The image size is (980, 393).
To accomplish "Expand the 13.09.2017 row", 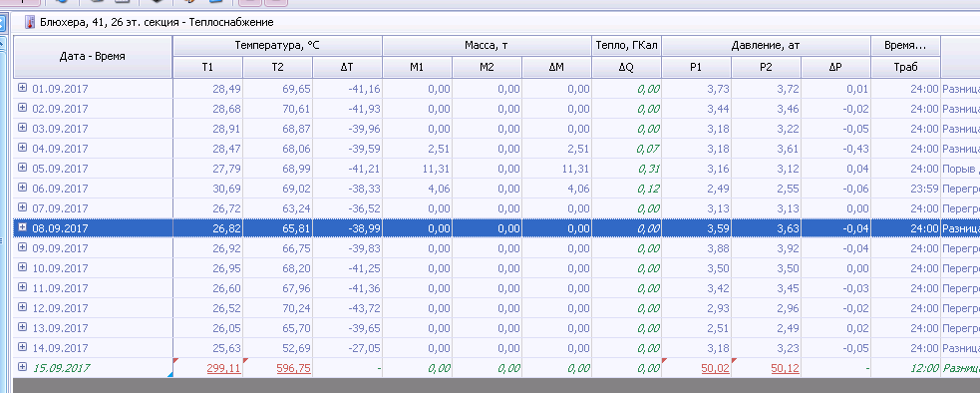I will [x=23, y=328].
